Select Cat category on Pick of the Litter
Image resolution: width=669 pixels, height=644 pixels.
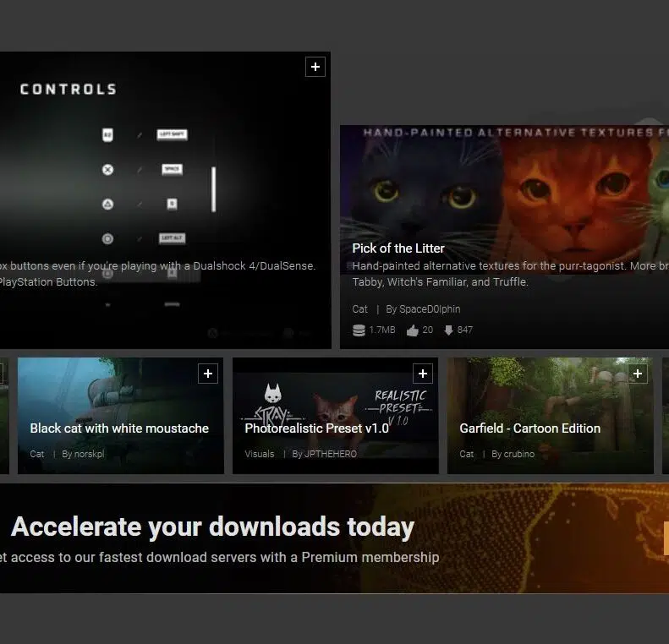359,309
